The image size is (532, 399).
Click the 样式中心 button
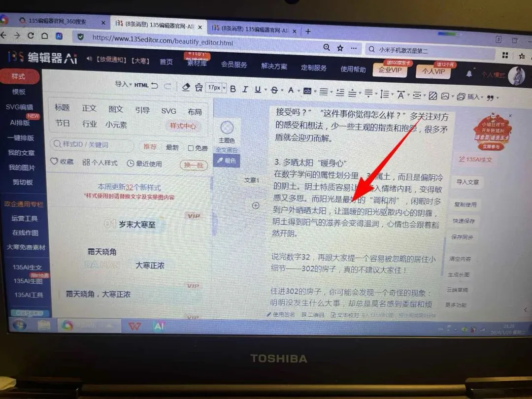183,126
